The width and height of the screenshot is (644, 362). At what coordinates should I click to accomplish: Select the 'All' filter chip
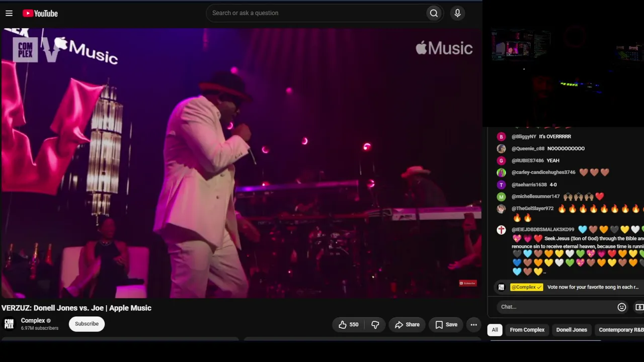(x=495, y=330)
